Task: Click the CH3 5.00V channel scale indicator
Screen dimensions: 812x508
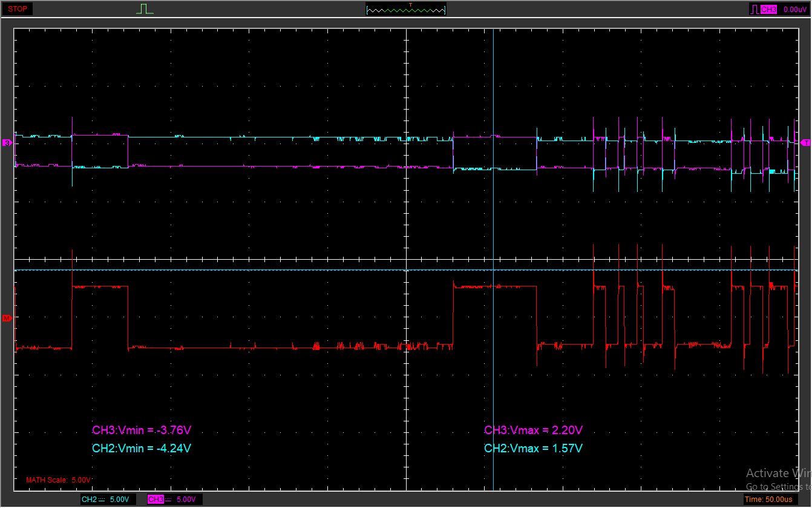Action: (x=175, y=500)
